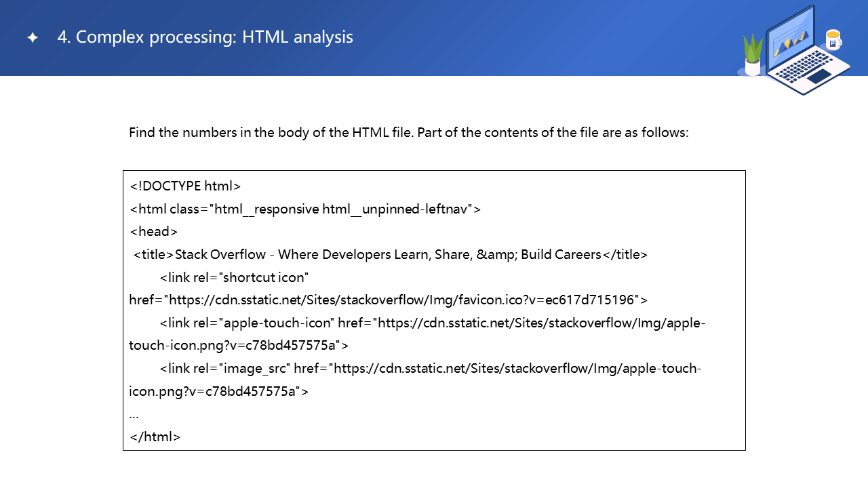
Task: Click the html class 'html__responsive' line
Action: pos(304,209)
